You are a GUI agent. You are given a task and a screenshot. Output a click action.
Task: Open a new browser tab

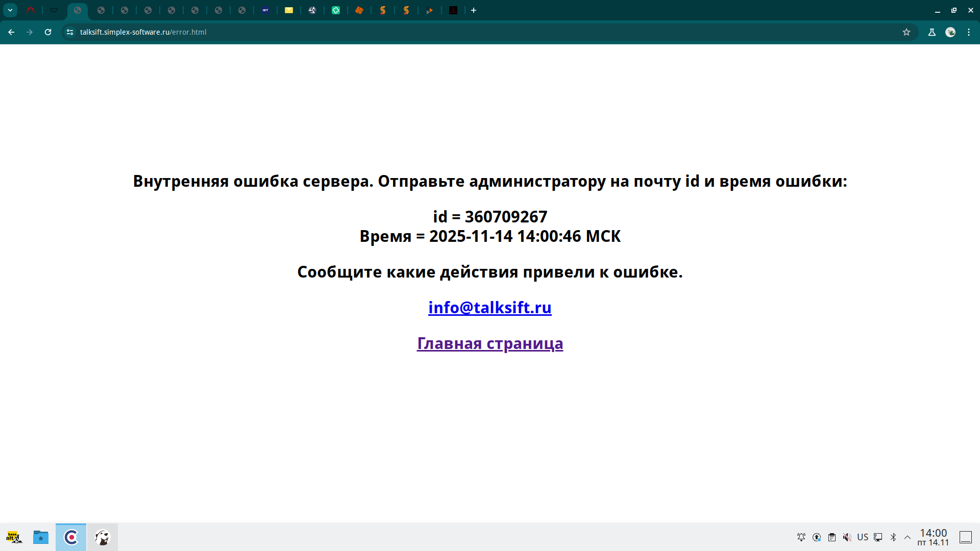coord(474,10)
